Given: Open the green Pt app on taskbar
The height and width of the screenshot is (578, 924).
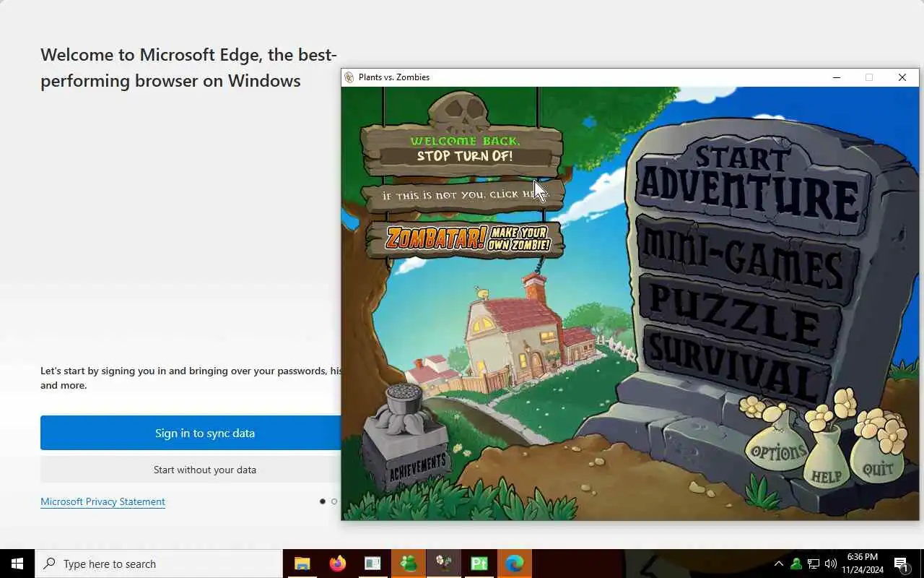Looking at the screenshot, I should point(479,564).
